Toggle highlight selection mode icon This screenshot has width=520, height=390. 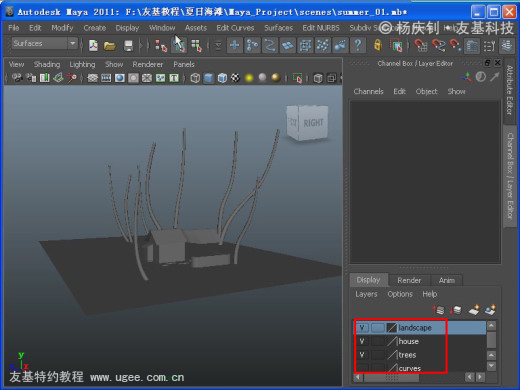[396, 45]
